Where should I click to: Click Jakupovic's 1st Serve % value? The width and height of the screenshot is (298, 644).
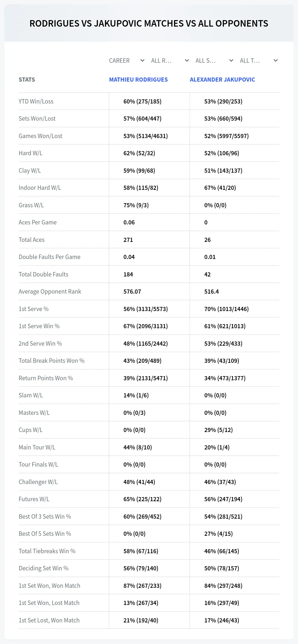point(226,309)
